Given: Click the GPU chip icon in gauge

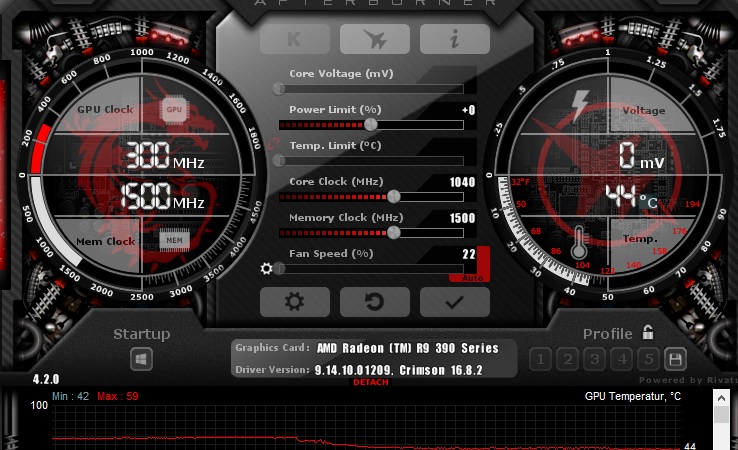Looking at the screenshot, I should pyautogui.click(x=174, y=109).
